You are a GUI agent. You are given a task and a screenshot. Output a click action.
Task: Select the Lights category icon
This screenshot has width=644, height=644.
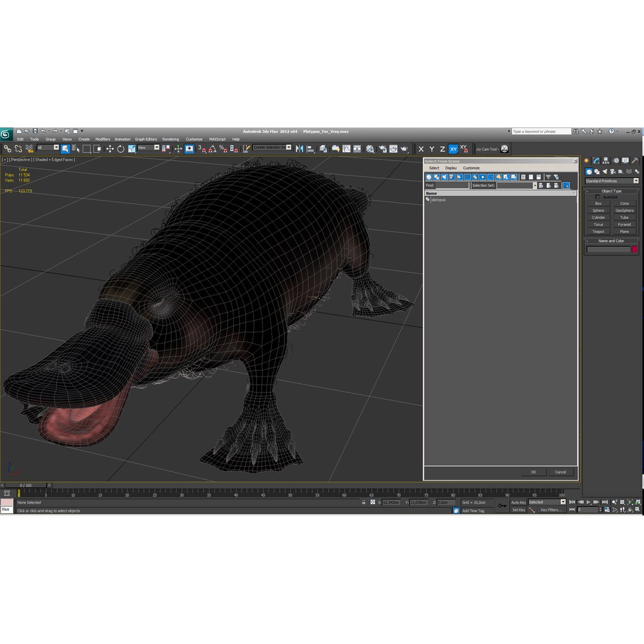click(x=605, y=172)
